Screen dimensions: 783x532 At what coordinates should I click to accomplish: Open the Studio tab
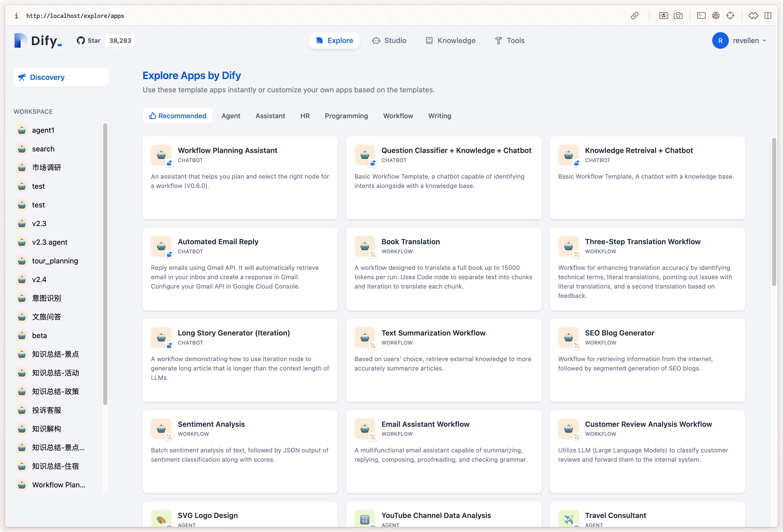click(x=389, y=40)
